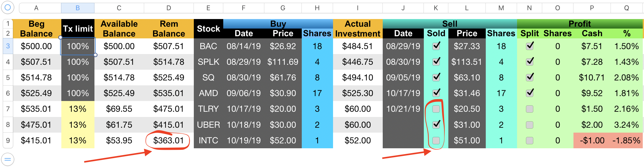Click the red -$1.00 Cash profit cell
644x167 pixels.
pos(592,141)
